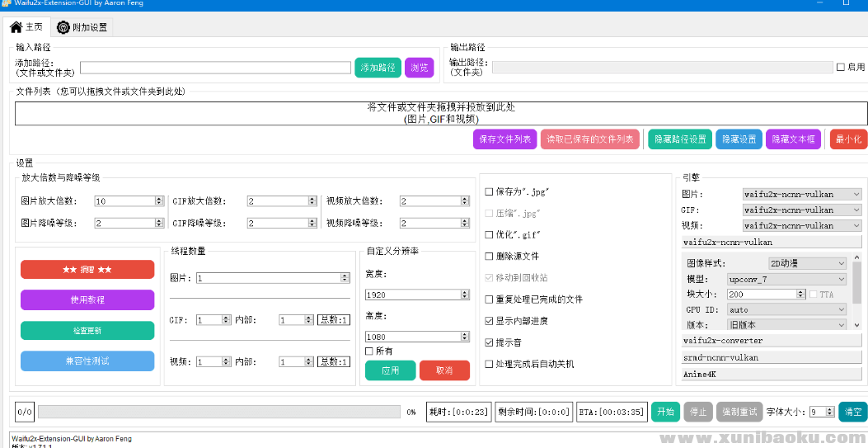Toggle the 删除源文件 checkbox
The width and height of the screenshot is (868, 448).
(x=489, y=257)
